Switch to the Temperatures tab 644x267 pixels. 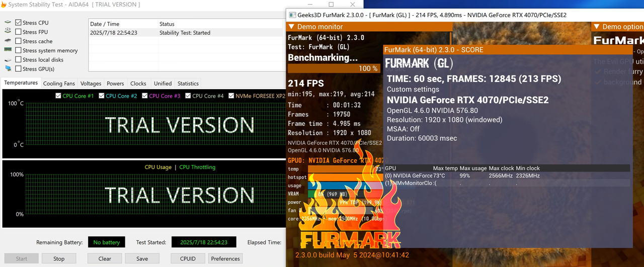tap(21, 83)
